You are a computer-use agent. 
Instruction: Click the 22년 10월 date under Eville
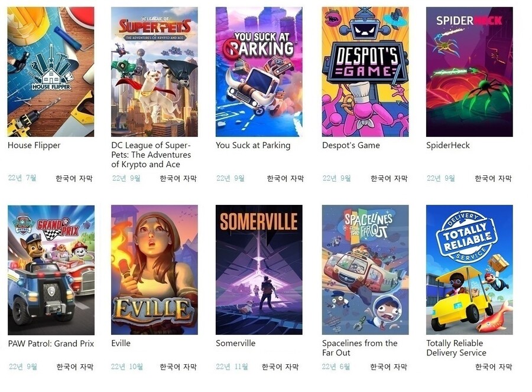coord(127,367)
